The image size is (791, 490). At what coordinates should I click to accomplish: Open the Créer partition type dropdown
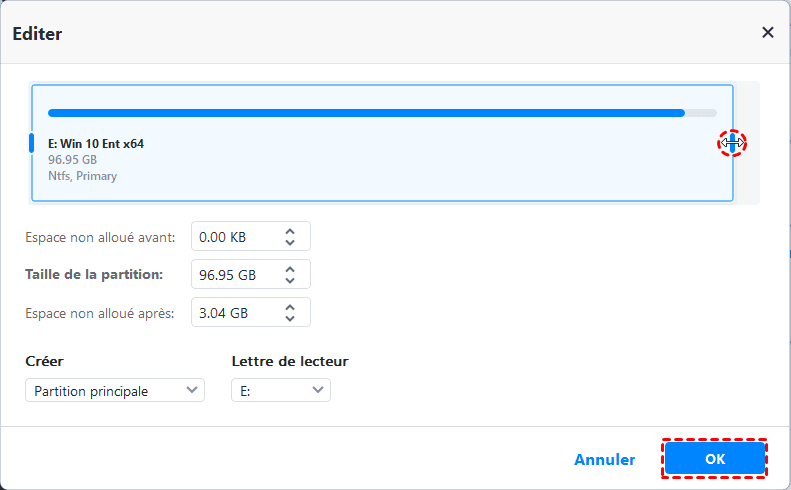click(x=115, y=391)
